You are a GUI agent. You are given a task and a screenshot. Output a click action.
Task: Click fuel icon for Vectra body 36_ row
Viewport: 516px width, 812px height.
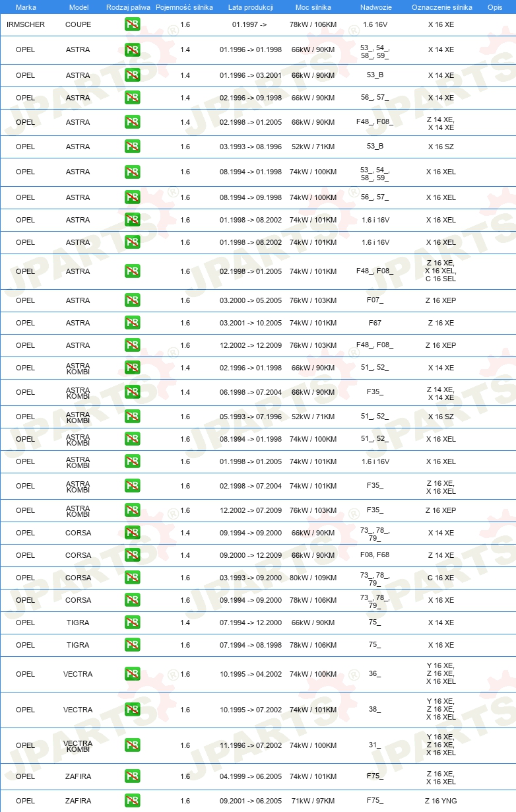(132, 674)
